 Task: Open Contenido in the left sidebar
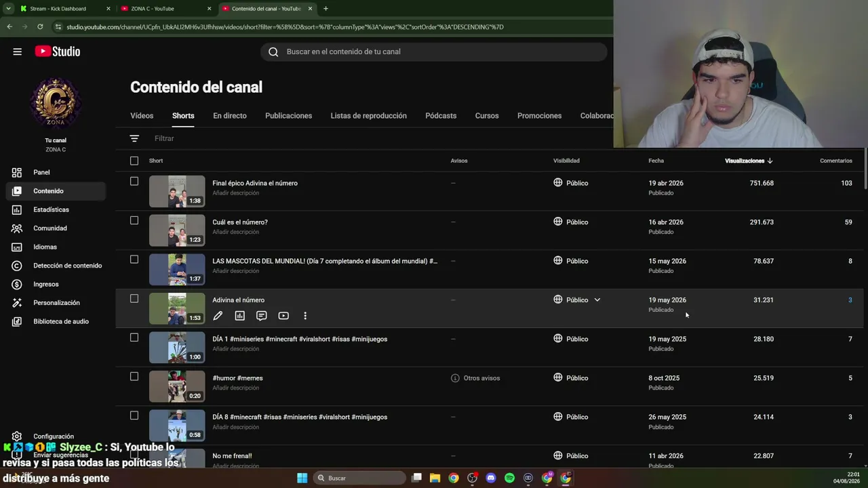(x=56, y=191)
